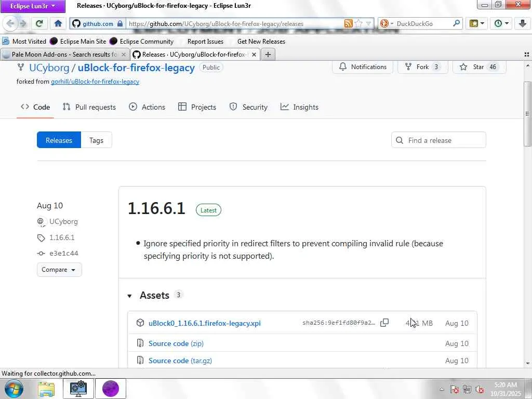
Task: Open the Insights tab
Action: pyautogui.click(x=299, y=107)
